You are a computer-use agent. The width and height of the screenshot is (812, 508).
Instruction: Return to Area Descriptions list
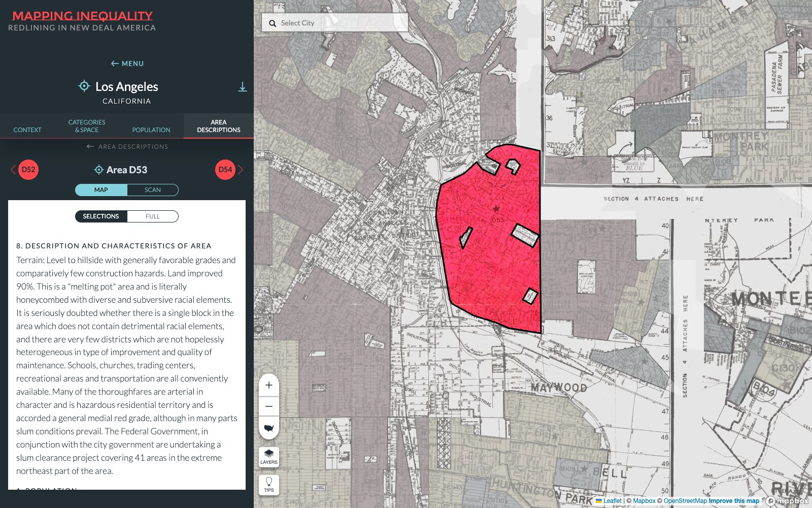tap(127, 146)
